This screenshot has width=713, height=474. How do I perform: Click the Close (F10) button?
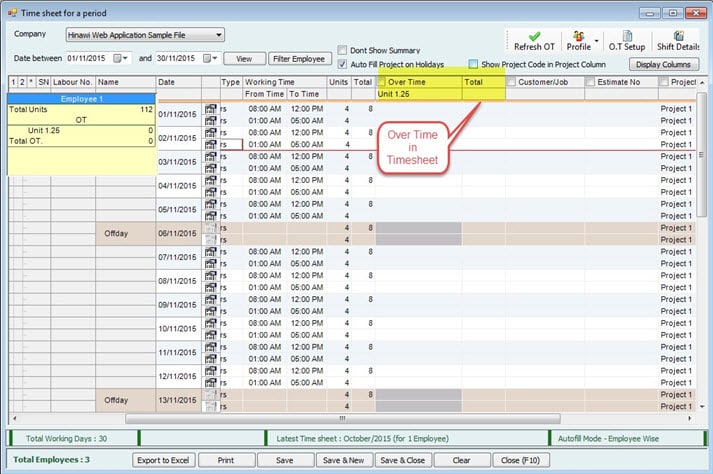tap(521, 460)
